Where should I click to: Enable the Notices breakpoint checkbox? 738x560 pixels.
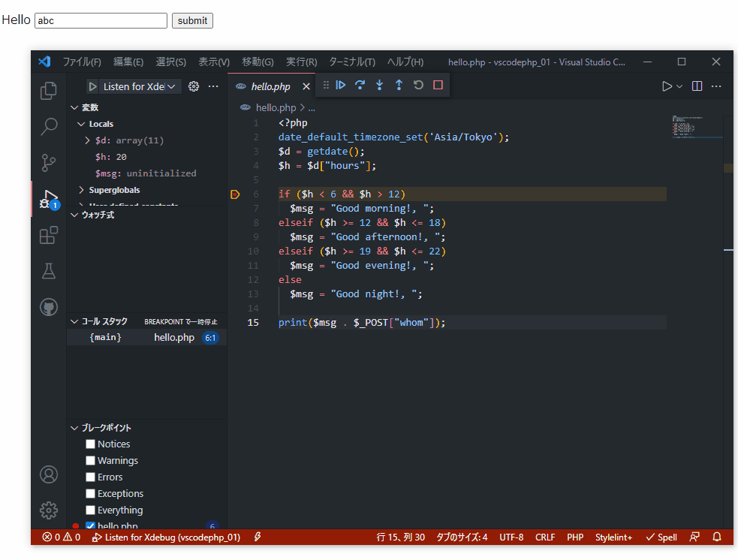tap(91, 444)
